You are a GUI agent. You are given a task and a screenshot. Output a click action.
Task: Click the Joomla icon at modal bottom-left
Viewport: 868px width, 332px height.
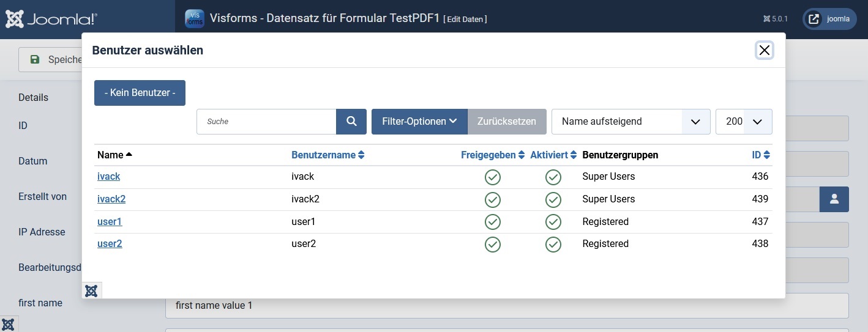[x=92, y=290]
